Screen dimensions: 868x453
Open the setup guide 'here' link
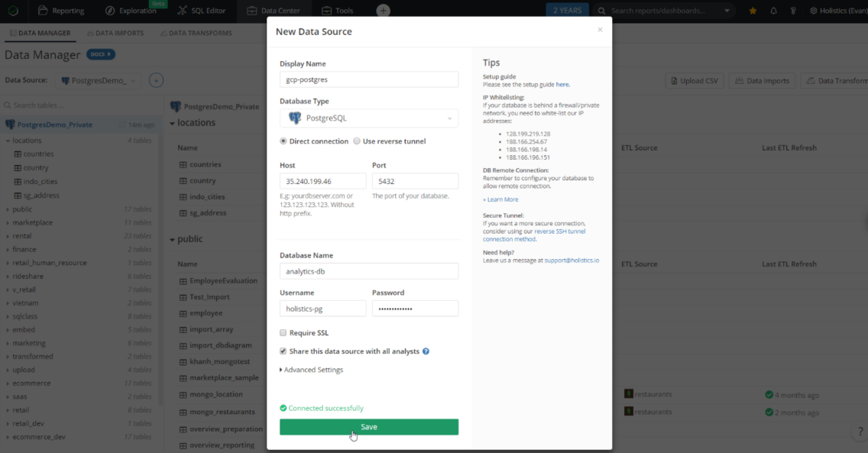coord(562,85)
